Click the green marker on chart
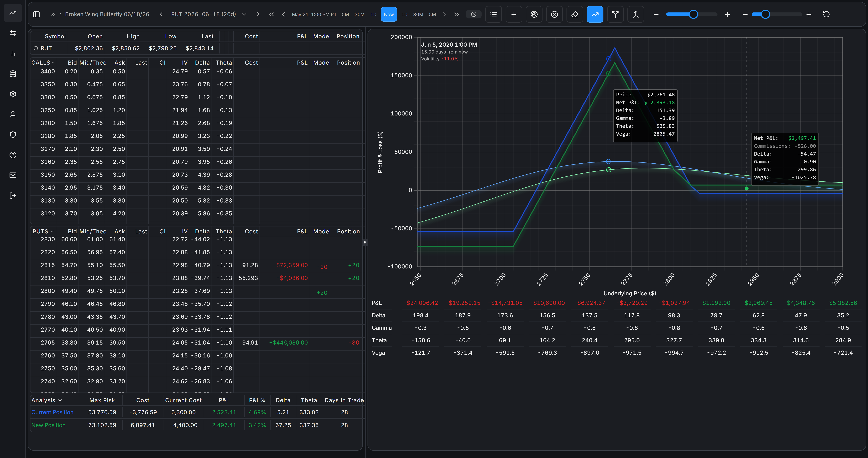 (746, 188)
